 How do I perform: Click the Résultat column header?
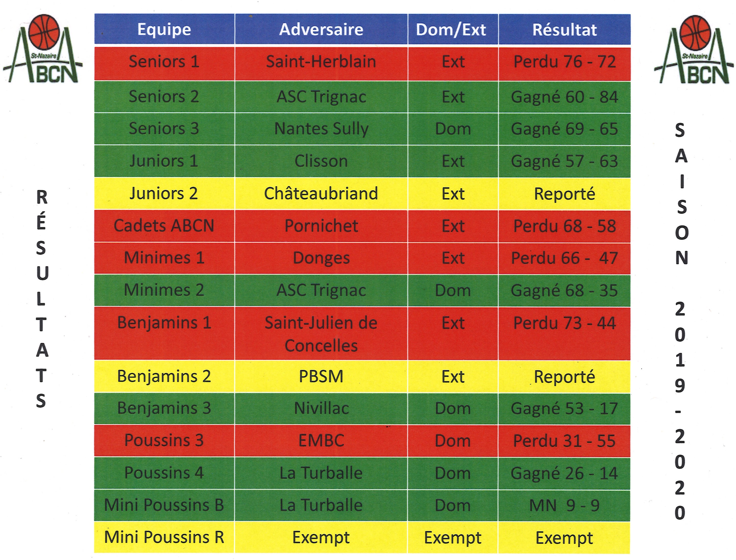564,29
